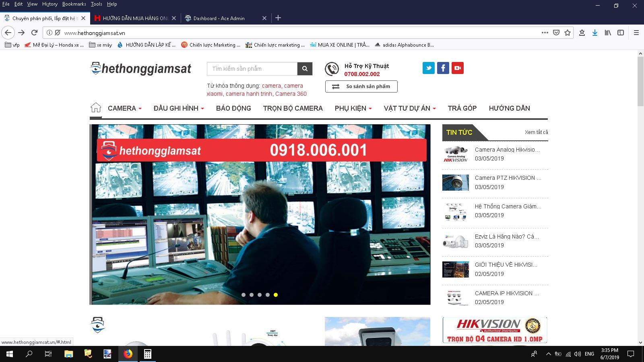Open Task View on taskbar

click(x=48, y=354)
